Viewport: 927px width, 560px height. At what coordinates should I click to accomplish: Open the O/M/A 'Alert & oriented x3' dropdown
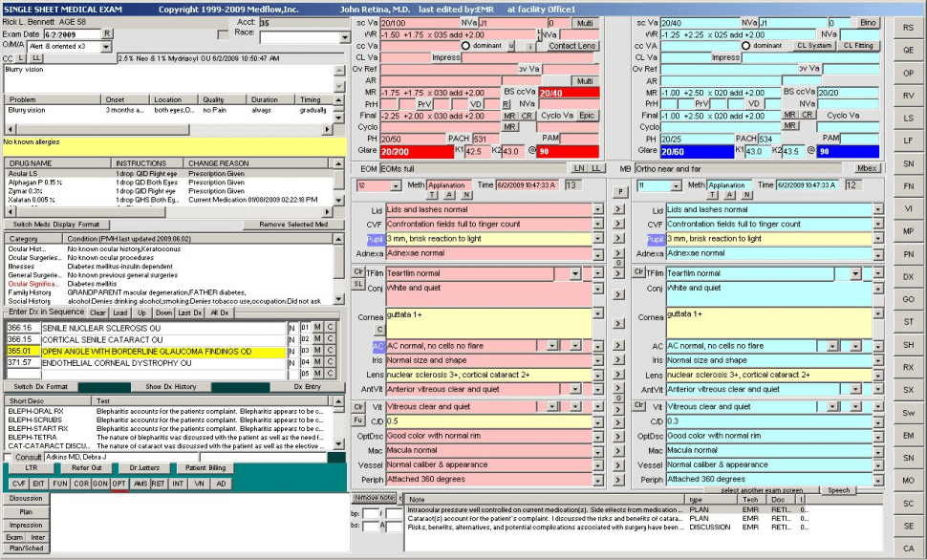[106, 46]
